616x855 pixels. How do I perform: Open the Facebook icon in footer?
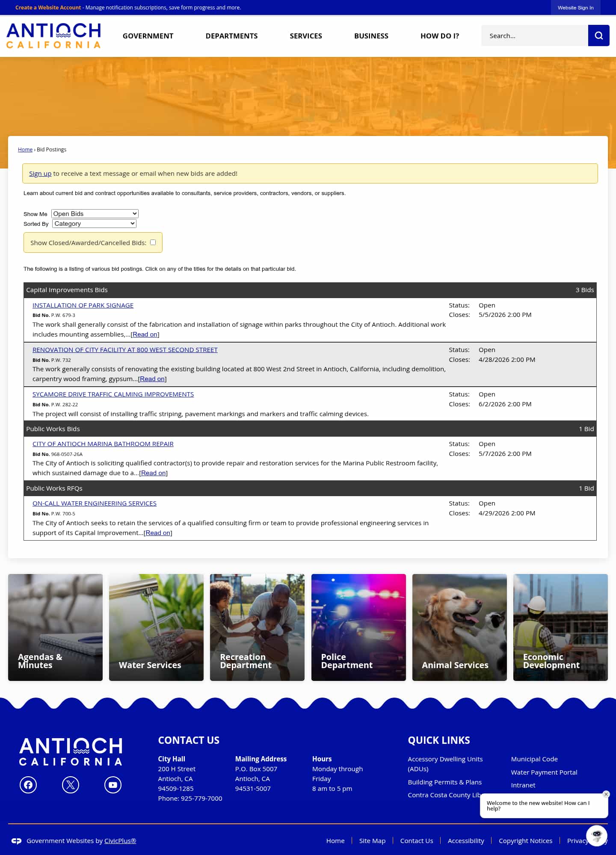click(28, 784)
